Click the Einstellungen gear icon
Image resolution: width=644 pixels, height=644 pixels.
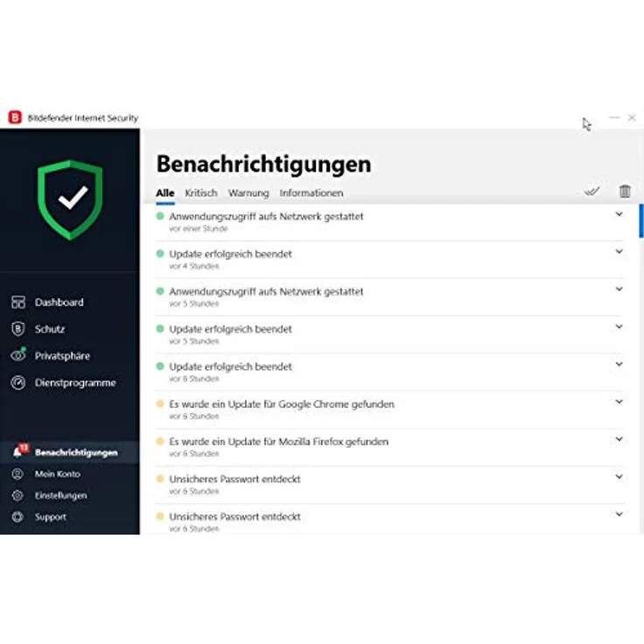(17, 495)
